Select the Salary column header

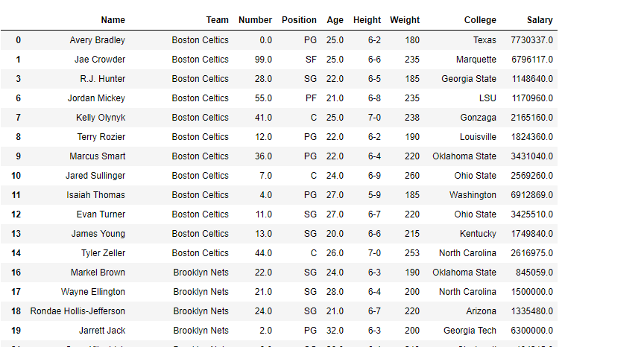(540, 20)
